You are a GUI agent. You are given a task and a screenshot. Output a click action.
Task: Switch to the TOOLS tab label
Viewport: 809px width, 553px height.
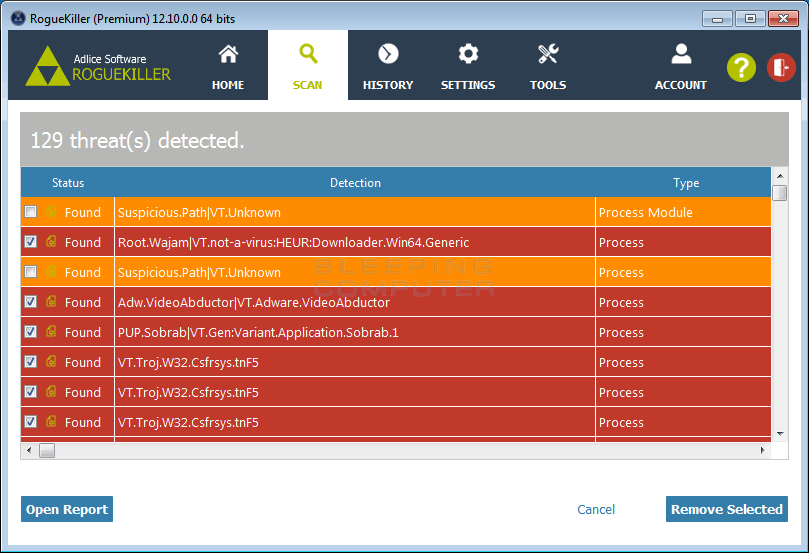click(548, 85)
